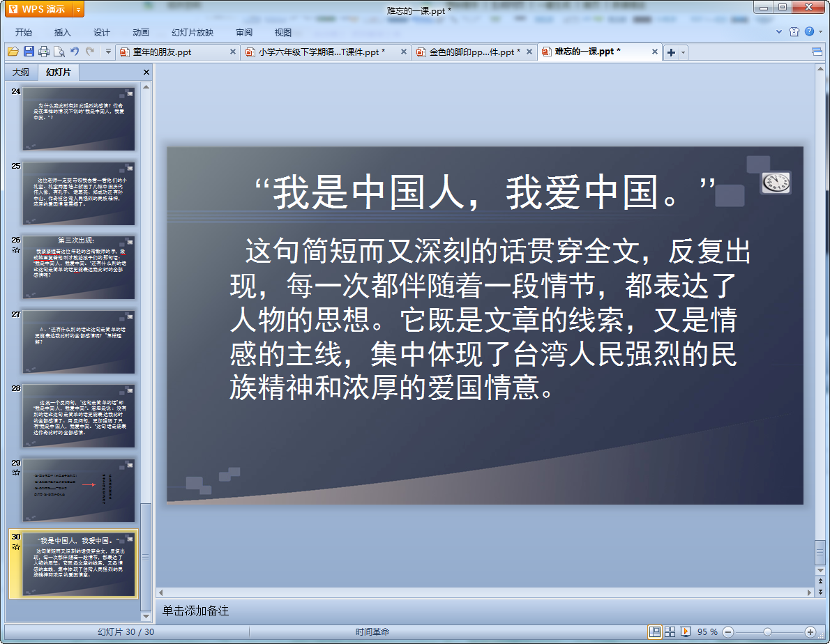Switch to document tab 小学六年级下学期语...T课件.ppt
The width and height of the screenshot is (830, 644).
(x=322, y=52)
